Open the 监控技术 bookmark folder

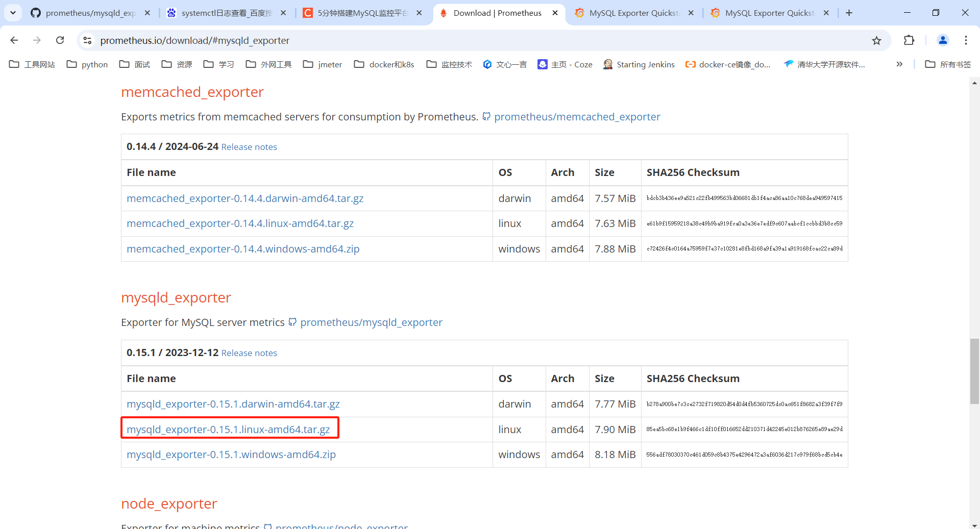pyautogui.click(x=449, y=64)
